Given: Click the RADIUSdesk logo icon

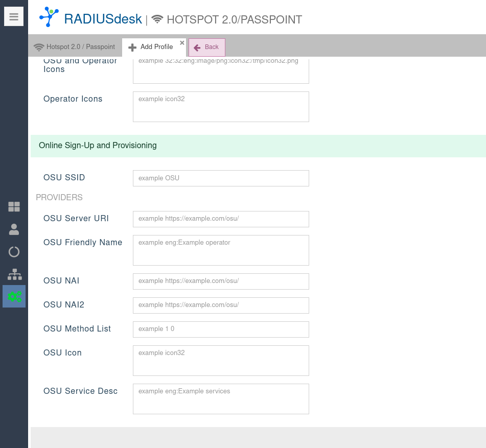Looking at the screenshot, I should tap(49, 17).
